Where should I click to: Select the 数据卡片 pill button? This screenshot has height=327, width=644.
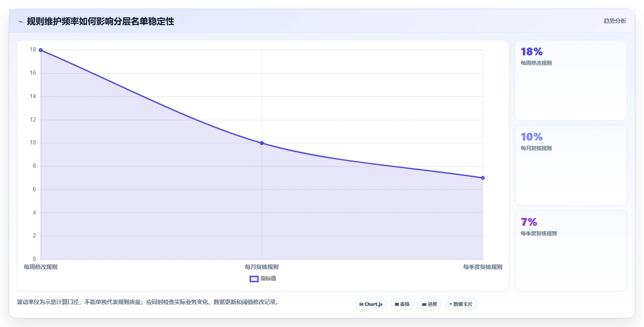(461, 304)
